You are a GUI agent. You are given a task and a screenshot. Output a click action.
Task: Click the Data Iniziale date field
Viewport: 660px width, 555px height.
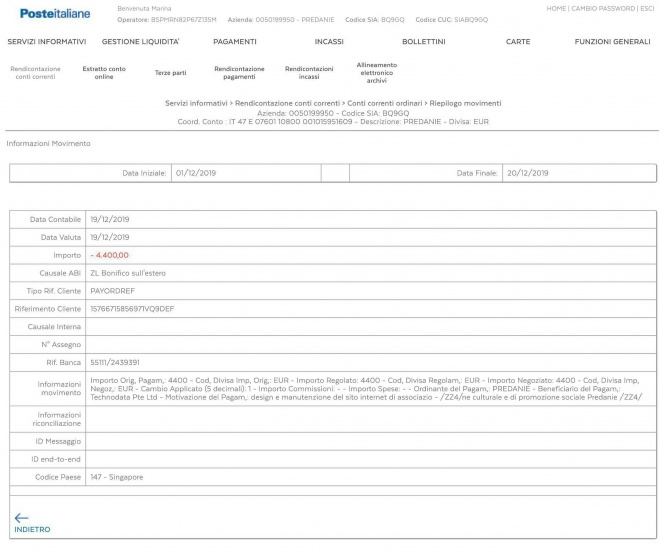pos(244,173)
